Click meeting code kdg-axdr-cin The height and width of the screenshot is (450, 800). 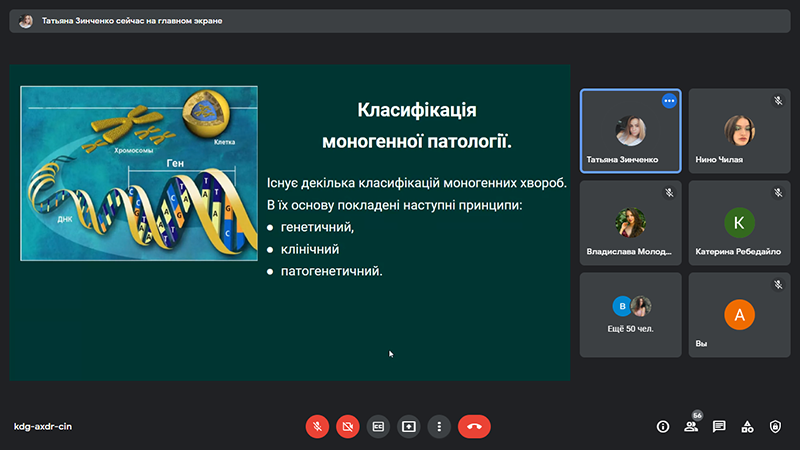(42, 427)
